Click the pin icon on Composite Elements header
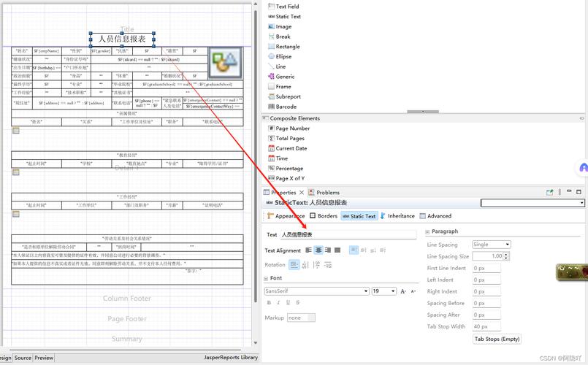588x365 pixels. [x=581, y=118]
